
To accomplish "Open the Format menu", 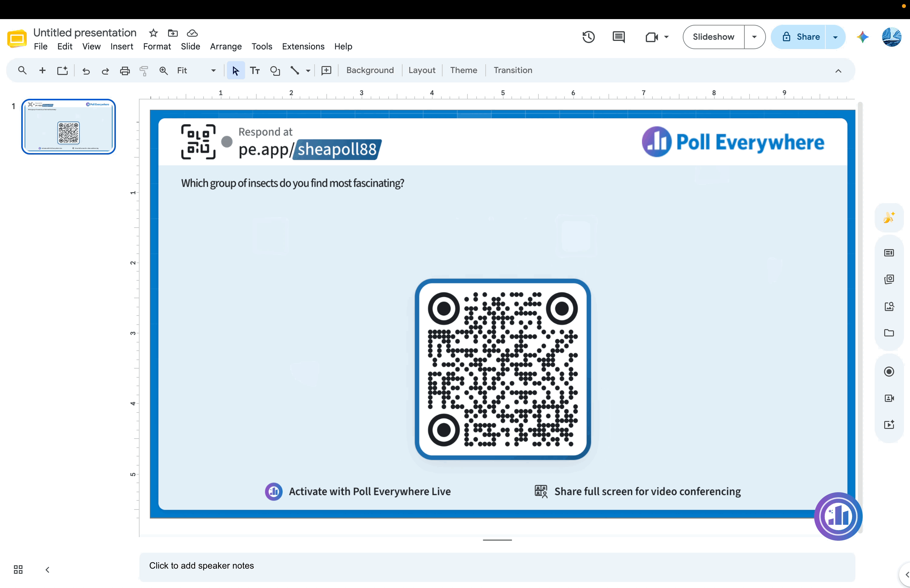I will [x=157, y=47].
